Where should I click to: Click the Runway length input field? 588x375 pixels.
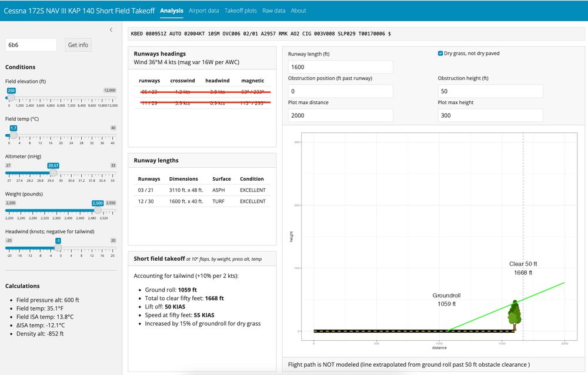tap(340, 67)
